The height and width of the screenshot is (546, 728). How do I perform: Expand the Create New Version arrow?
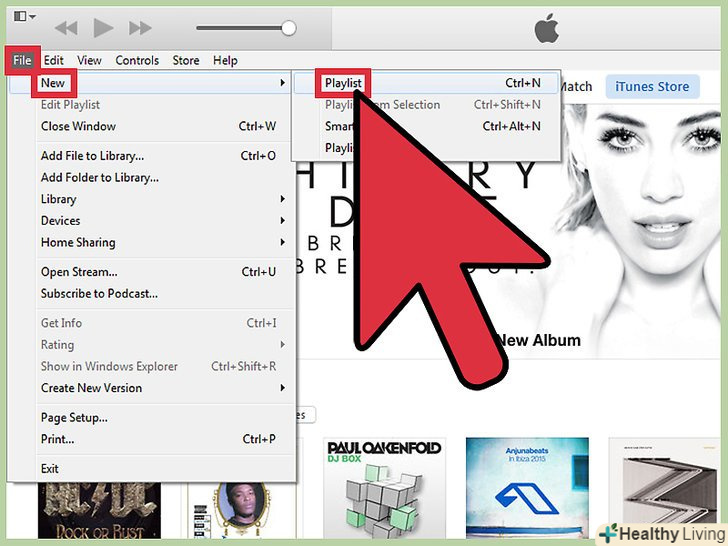(x=282, y=387)
